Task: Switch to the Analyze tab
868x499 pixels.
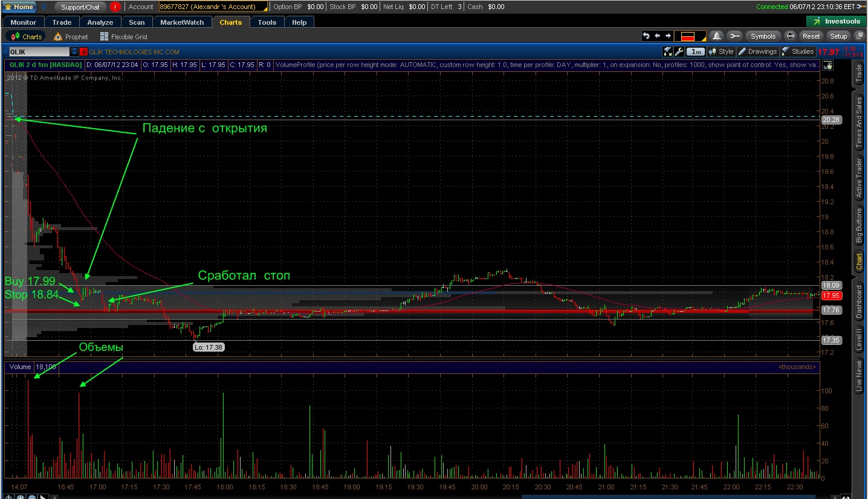Action: click(x=100, y=22)
